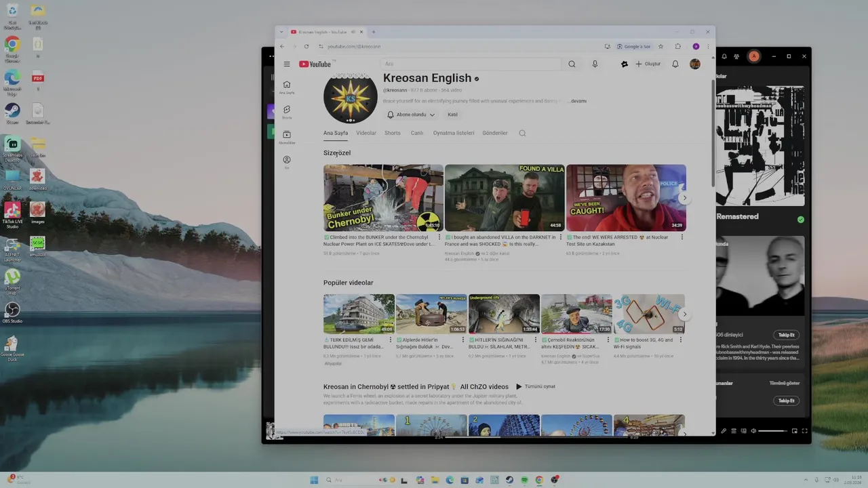
Task: Show next Size özel videos arrow
Action: click(x=684, y=198)
